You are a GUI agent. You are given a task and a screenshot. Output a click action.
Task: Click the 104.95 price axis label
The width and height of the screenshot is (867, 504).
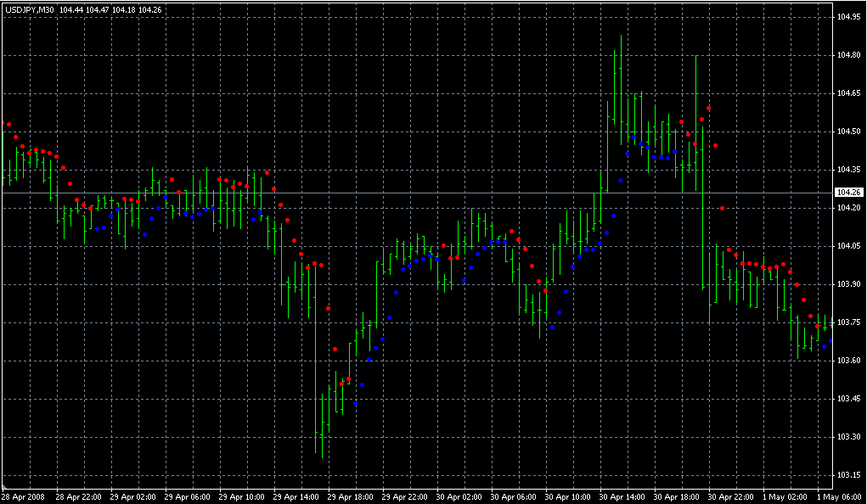[848, 17]
